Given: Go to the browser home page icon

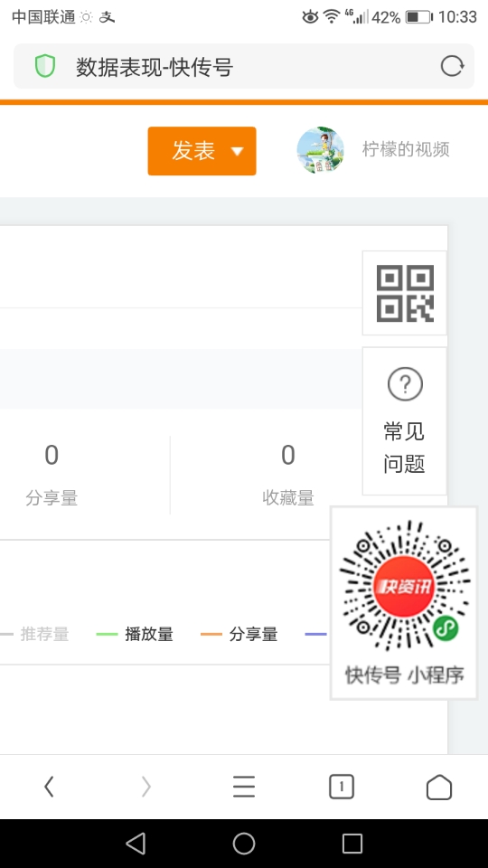Looking at the screenshot, I should [439, 787].
